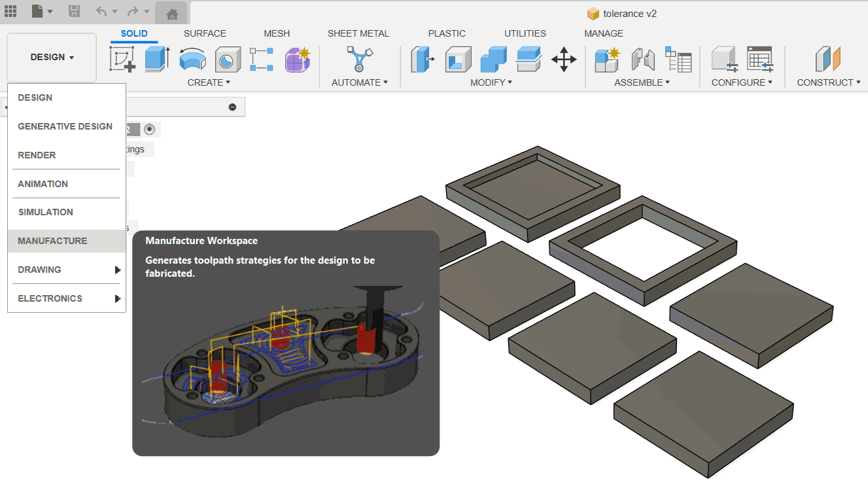The image size is (868, 494).
Task: Click the Undo arrow
Action: [x=101, y=11]
